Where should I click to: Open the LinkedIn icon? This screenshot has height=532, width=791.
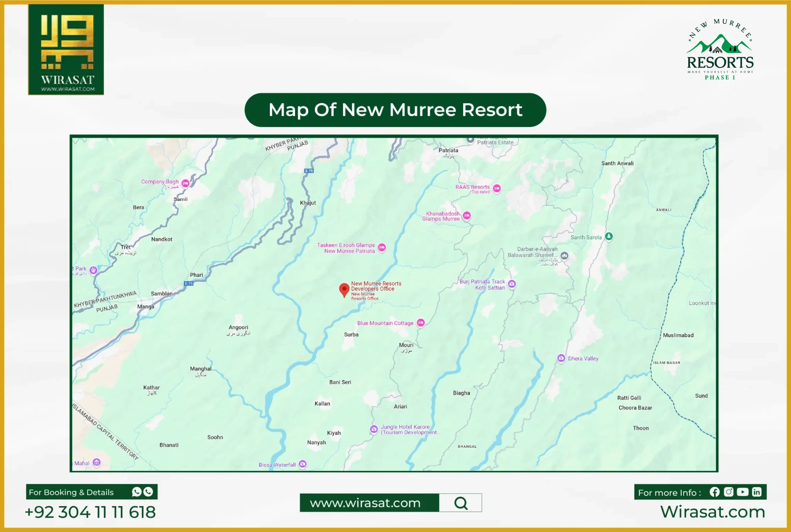tap(757, 492)
